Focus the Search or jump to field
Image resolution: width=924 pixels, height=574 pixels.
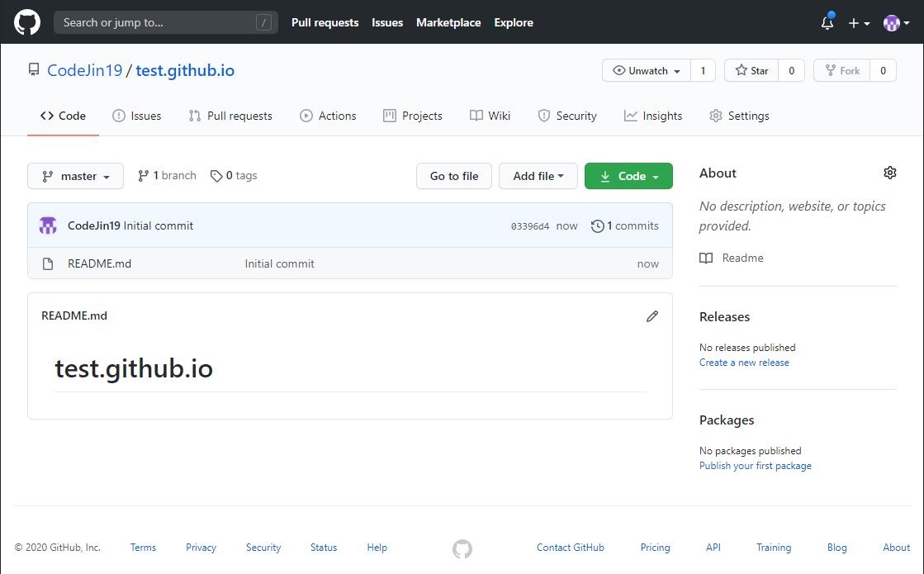point(166,22)
